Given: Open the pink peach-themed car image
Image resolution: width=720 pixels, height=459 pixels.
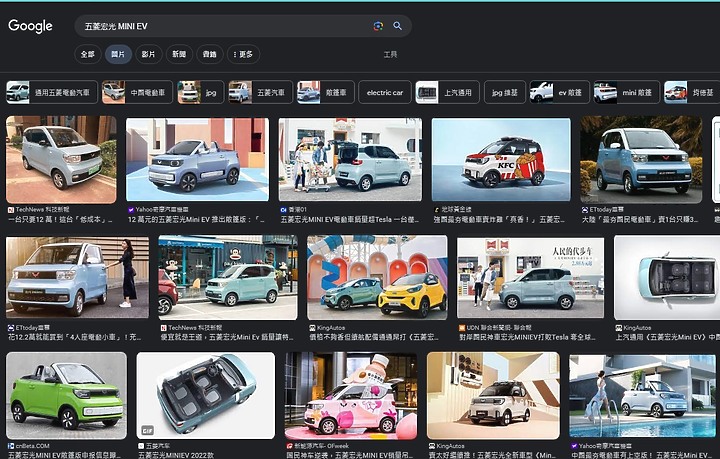Looking at the screenshot, I should (x=351, y=396).
